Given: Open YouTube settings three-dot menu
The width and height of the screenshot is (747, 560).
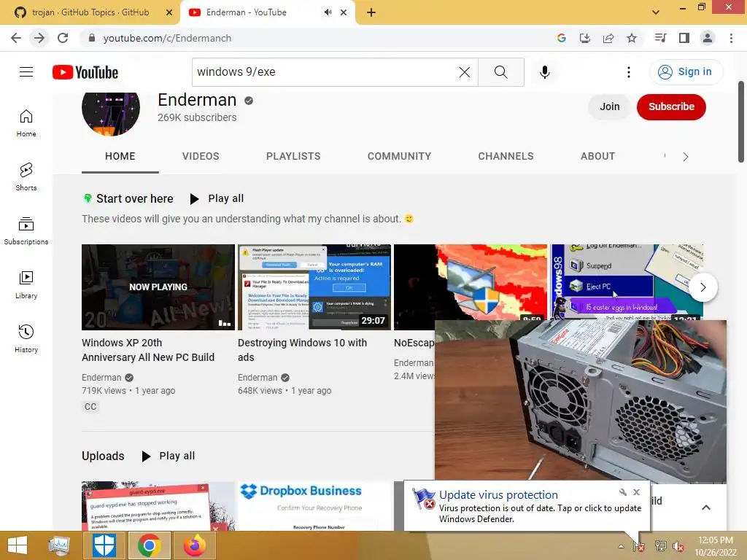Looking at the screenshot, I should click(629, 72).
